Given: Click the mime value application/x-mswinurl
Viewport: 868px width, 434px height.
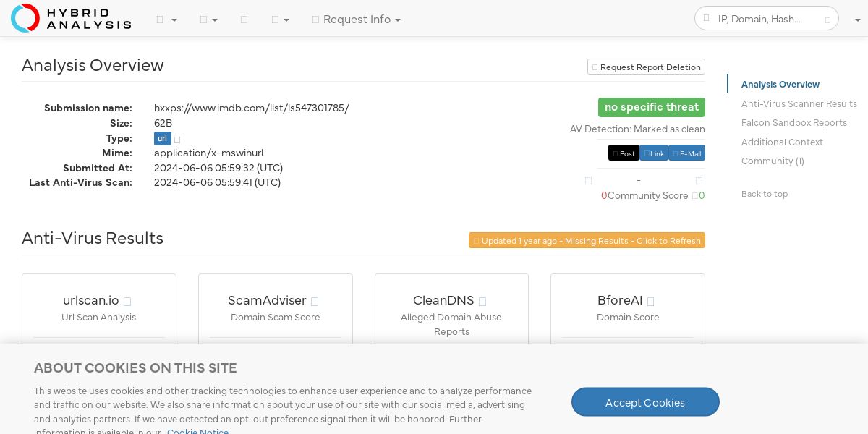Looking at the screenshot, I should point(208,153).
